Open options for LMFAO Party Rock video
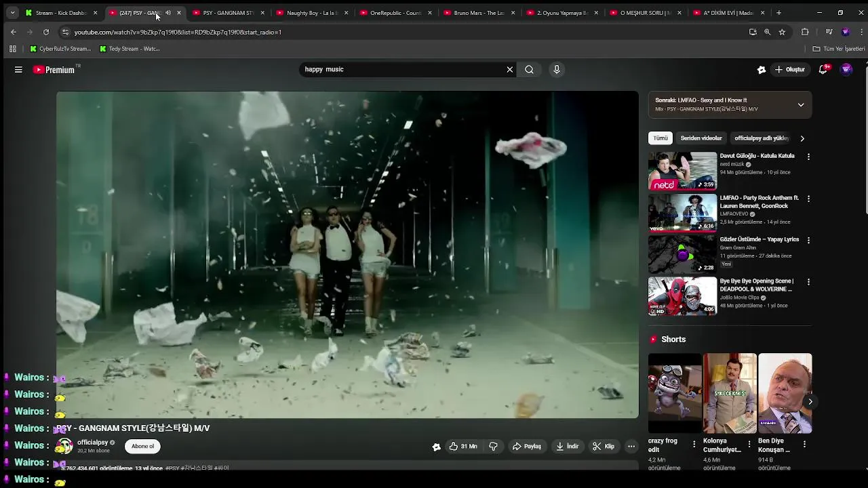Image resolution: width=868 pixels, height=488 pixels. (808, 199)
